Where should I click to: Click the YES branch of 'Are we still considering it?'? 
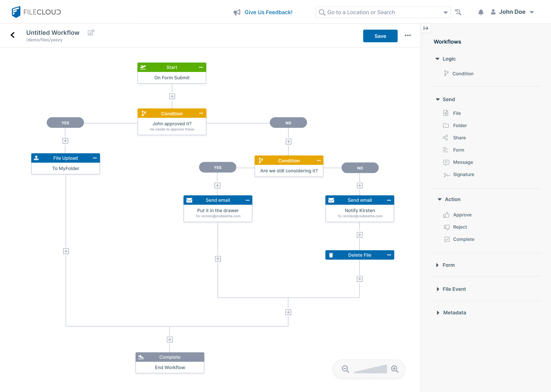(217, 168)
